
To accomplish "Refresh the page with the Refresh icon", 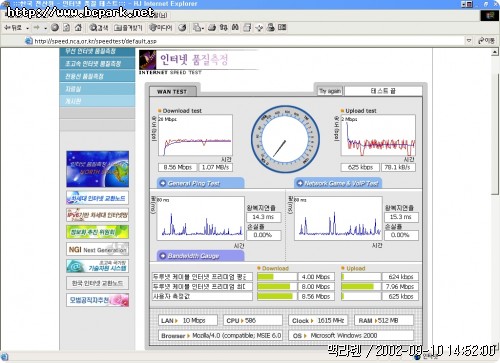I will click(x=67, y=28).
